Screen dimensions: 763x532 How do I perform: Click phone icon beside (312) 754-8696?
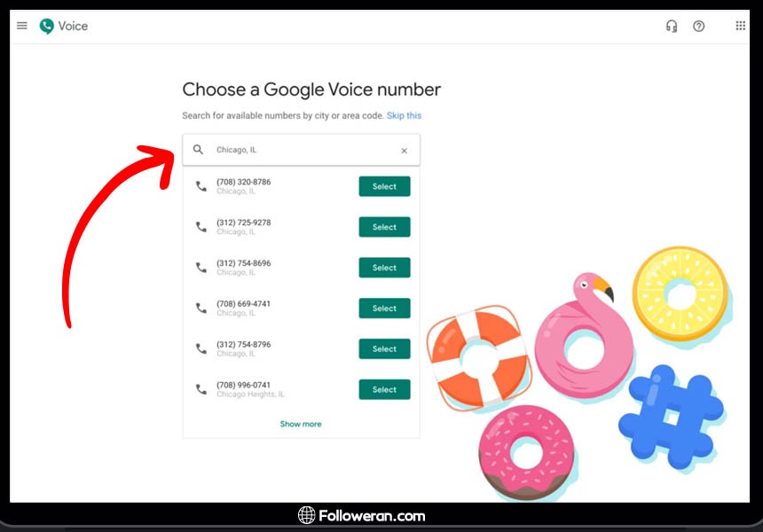click(201, 268)
